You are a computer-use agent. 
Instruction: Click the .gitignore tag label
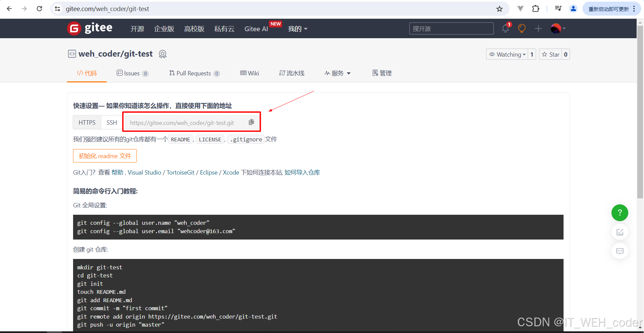coord(246,139)
